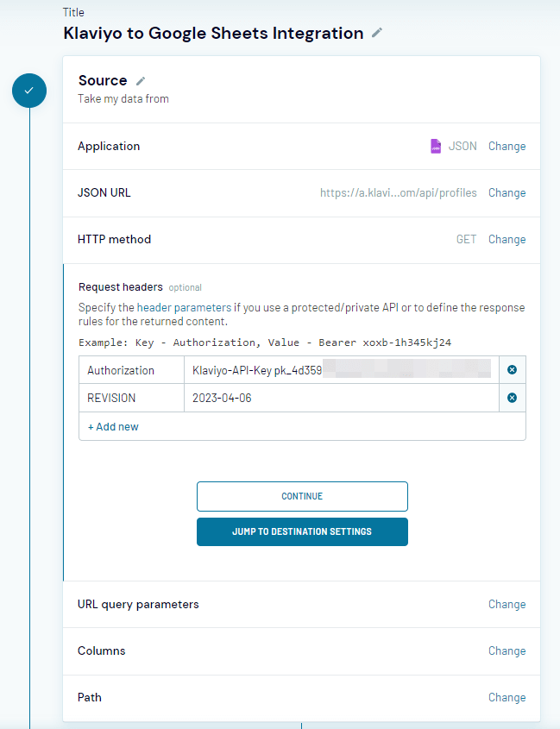560x729 pixels.
Task: Remove the REVISION header row
Action: click(x=512, y=398)
